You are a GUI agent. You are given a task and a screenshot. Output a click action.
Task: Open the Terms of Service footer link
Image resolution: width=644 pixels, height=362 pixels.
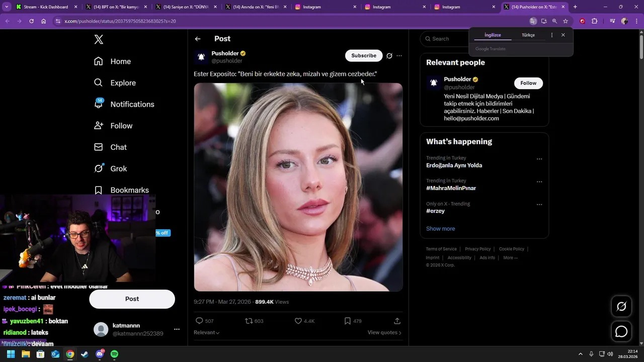pyautogui.click(x=441, y=249)
